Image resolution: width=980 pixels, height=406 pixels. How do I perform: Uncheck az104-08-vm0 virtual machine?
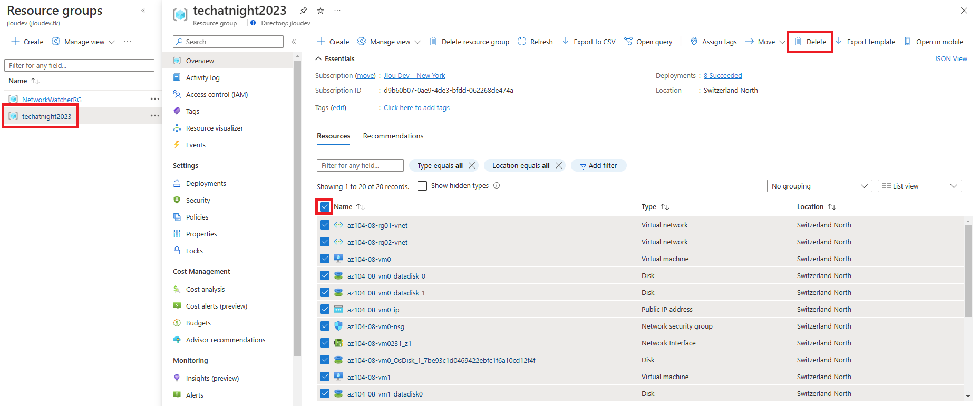pyautogui.click(x=325, y=259)
